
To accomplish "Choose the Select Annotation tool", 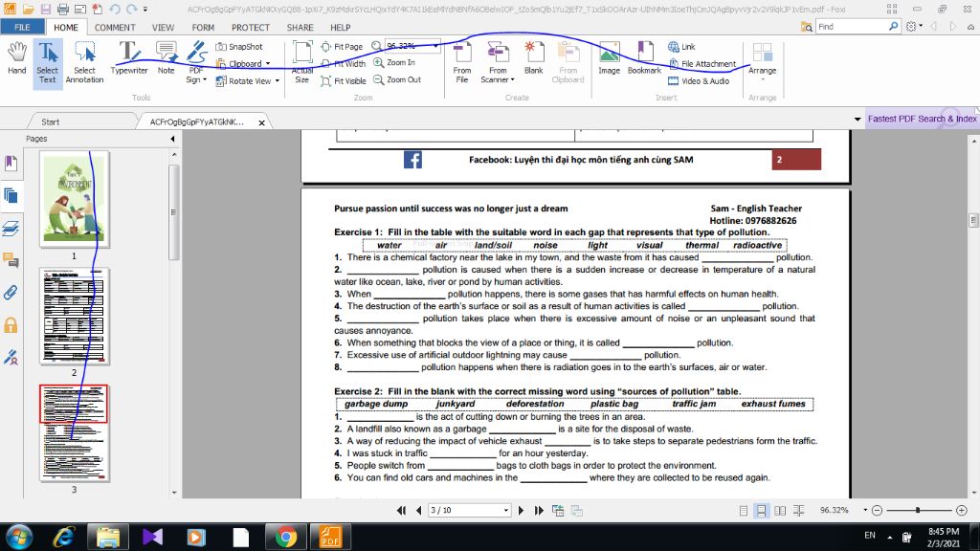I will [84, 62].
